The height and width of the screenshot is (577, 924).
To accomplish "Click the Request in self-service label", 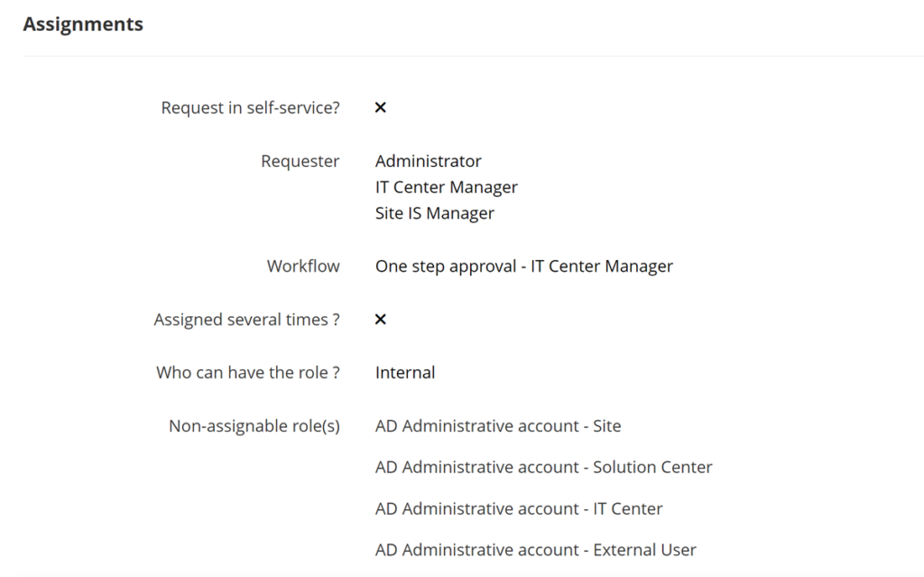I will point(250,107).
